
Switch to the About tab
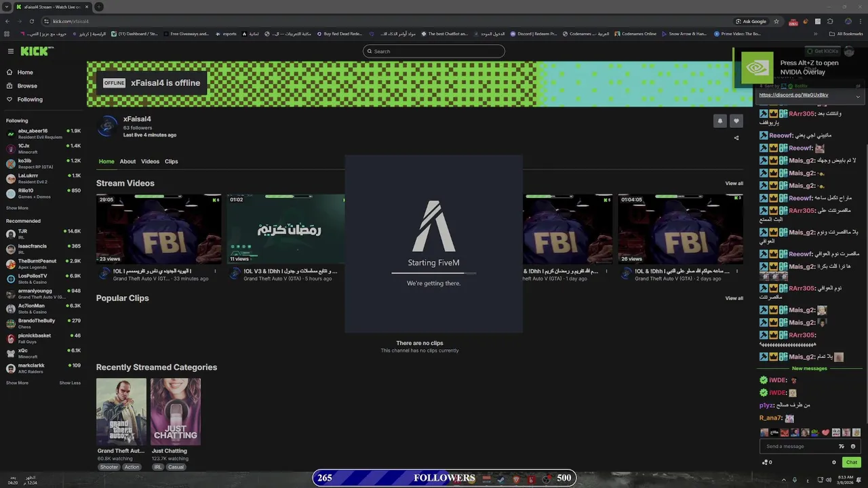click(127, 161)
